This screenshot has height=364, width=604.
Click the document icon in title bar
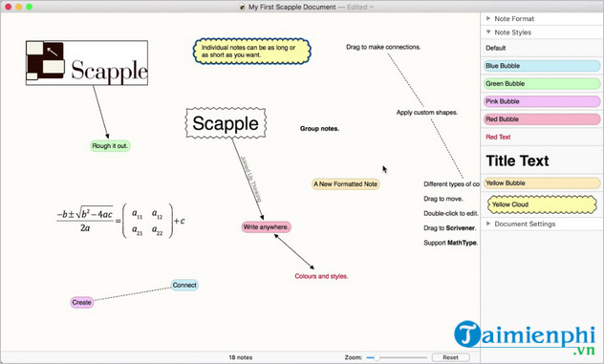coord(242,7)
